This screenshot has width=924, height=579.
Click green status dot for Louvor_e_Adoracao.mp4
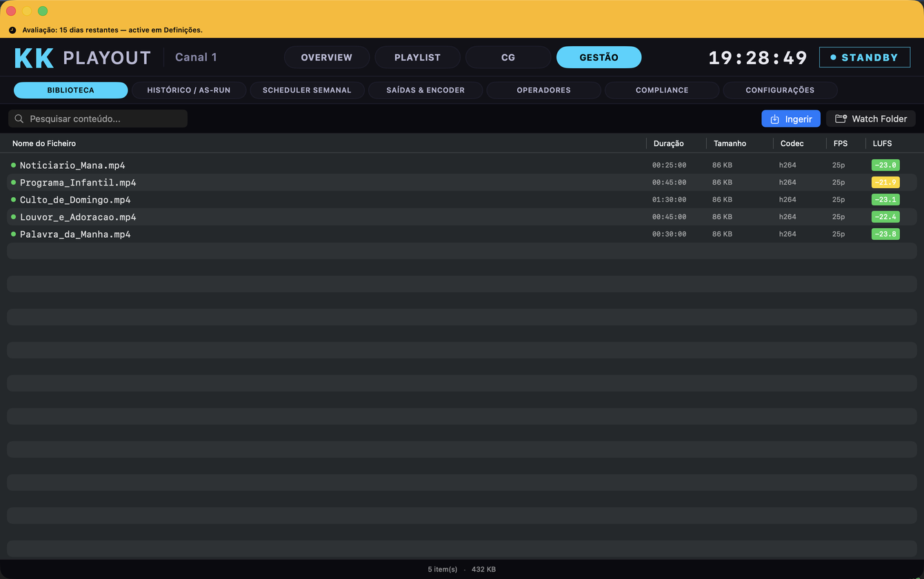[13, 217]
